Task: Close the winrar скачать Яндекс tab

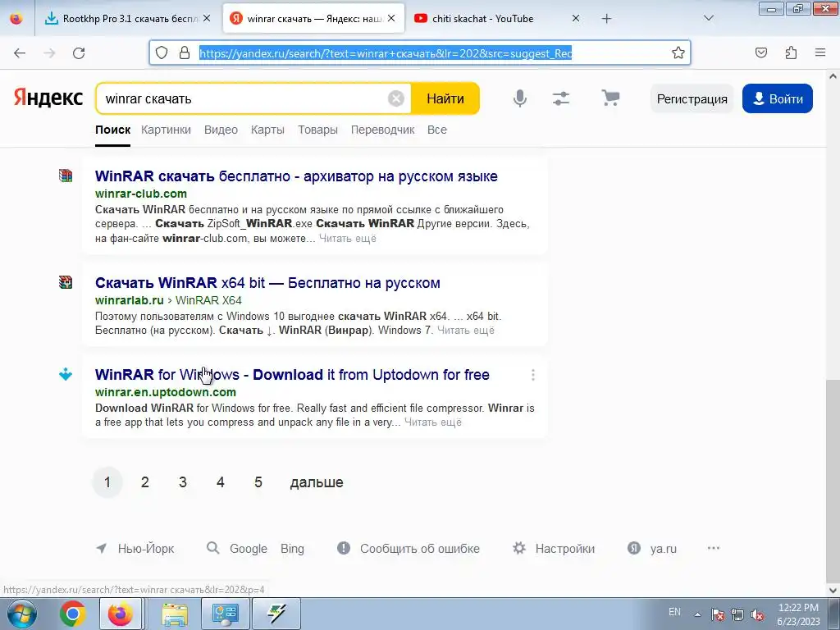Action: pos(391,18)
